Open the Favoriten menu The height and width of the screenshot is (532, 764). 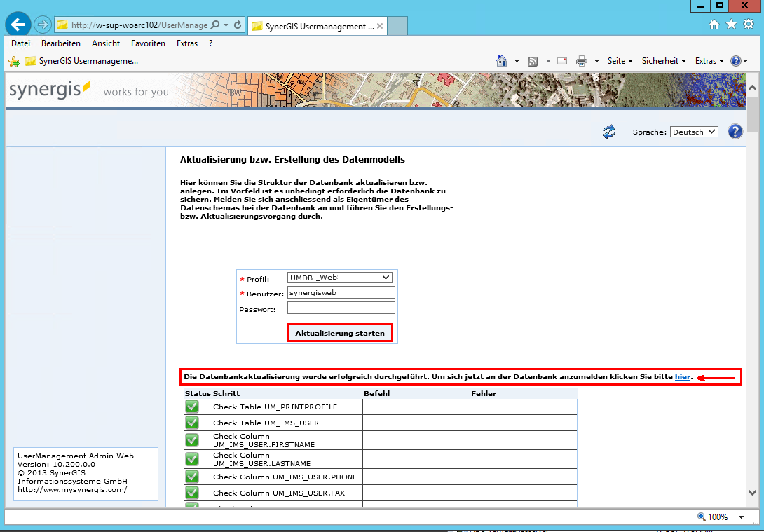tap(148, 43)
